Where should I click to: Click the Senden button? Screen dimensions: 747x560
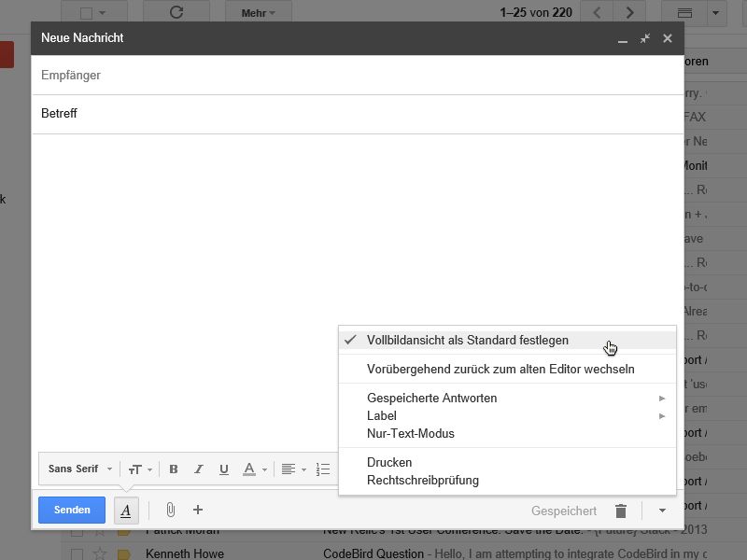point(72,510)
